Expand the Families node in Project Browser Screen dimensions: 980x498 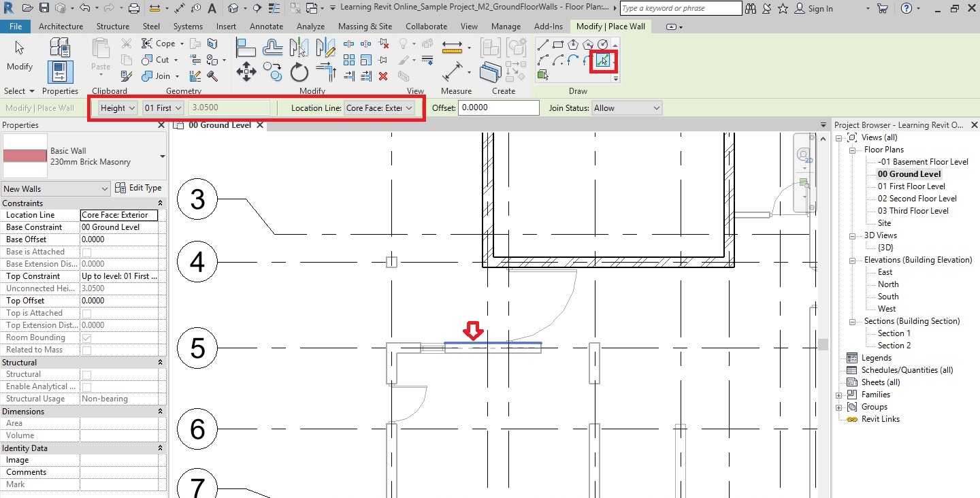pos(839,395)
